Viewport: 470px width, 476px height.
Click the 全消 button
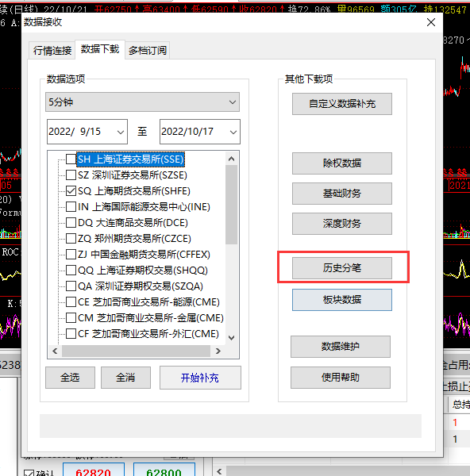pyautogui.click(x=125, y=378)
